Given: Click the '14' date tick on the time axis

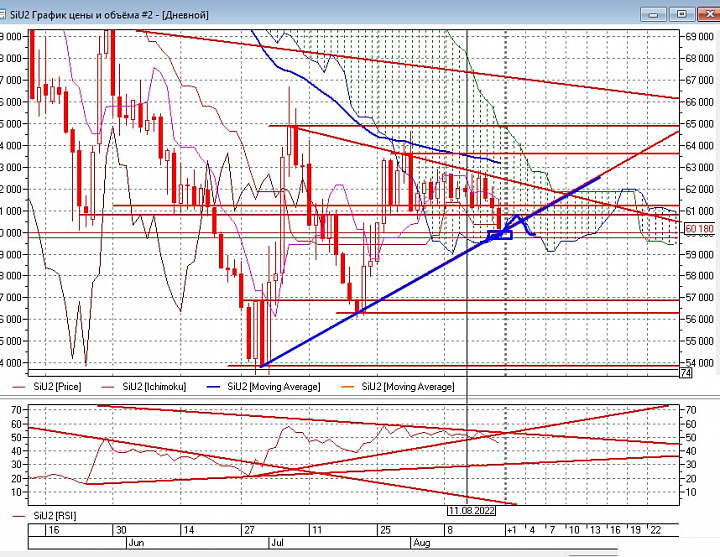Looking at the screenshot, I should tap(189, 530).
